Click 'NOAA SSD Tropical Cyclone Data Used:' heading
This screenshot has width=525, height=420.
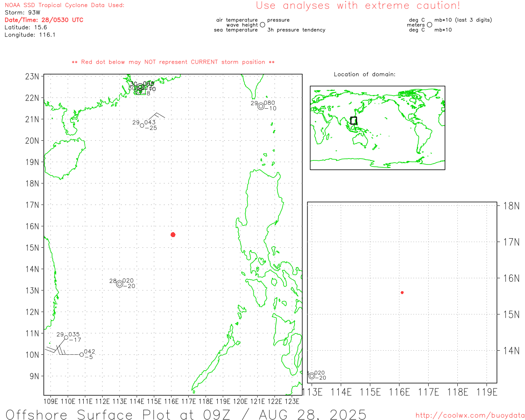[x=64, y=5]
